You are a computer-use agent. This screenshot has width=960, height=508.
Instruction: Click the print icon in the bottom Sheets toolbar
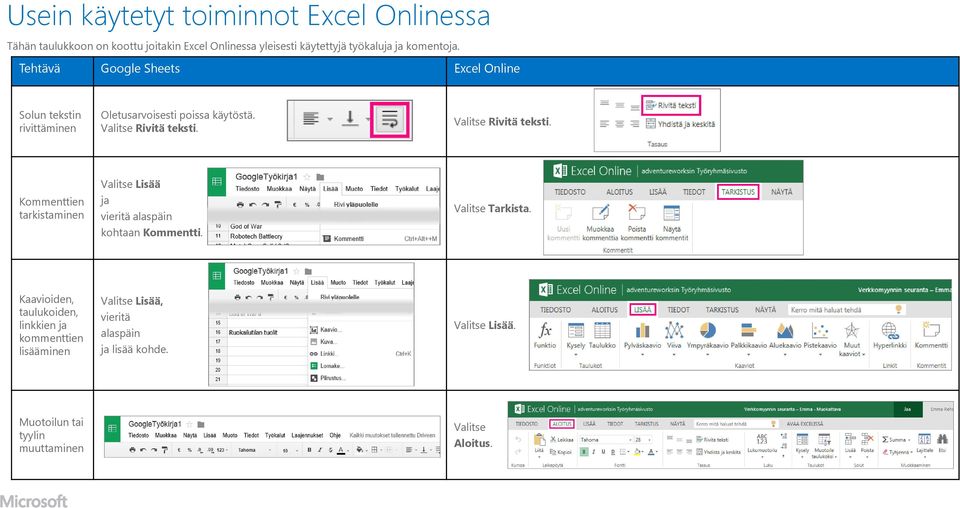click(x=132, y=450)
